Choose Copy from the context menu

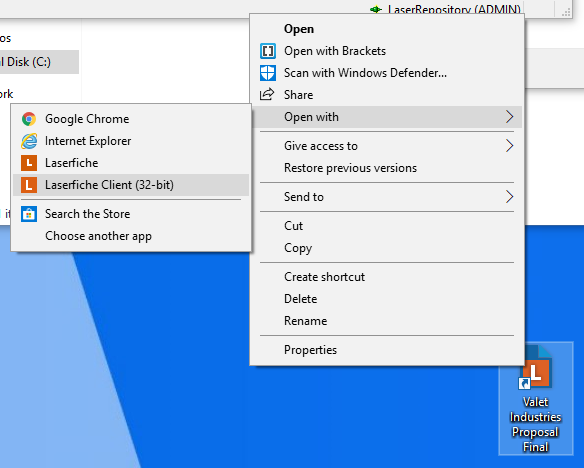tap(387, 248)
